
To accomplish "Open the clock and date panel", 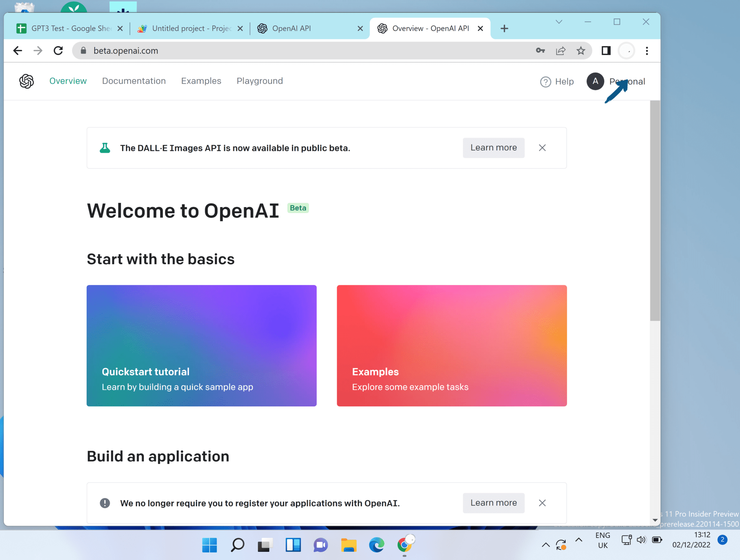I will click(x=691, y=540).
